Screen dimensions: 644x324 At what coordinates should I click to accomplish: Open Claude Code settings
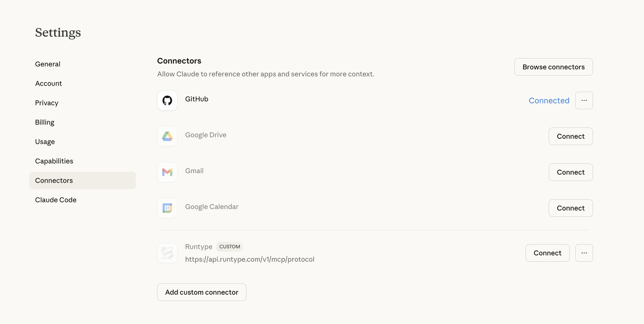[55, 200]
